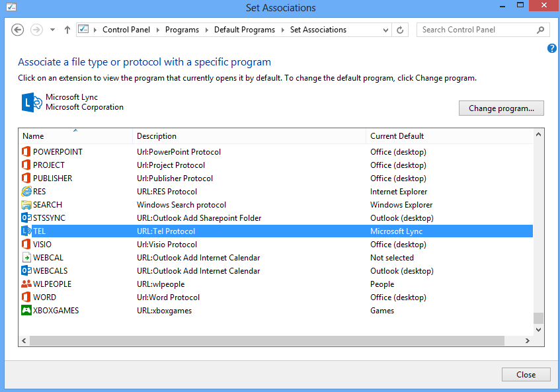Select the TEL protocol row name
Viewport: 560px width, 392px height.
[x=39, y=231]
